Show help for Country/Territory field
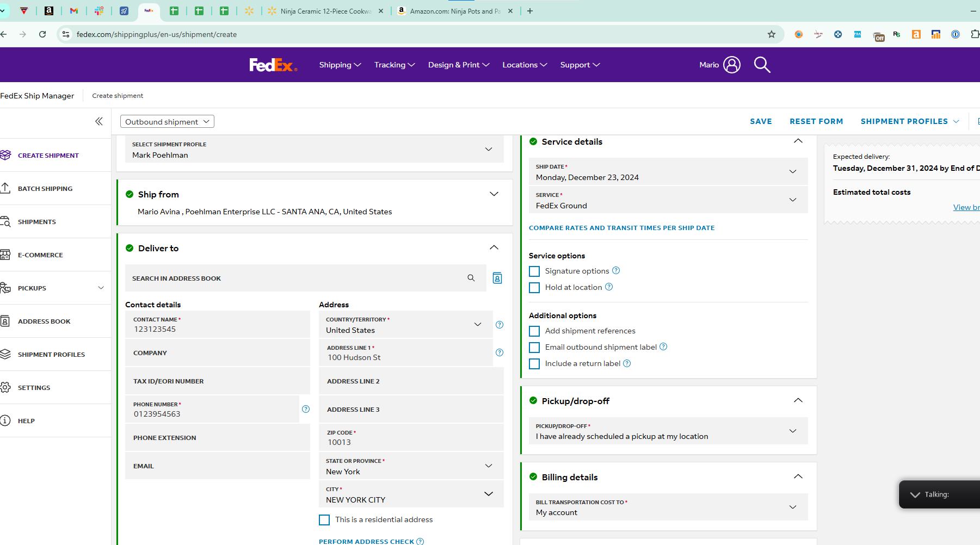The height and width of the screenshot is (545, 980). point(500,325)
